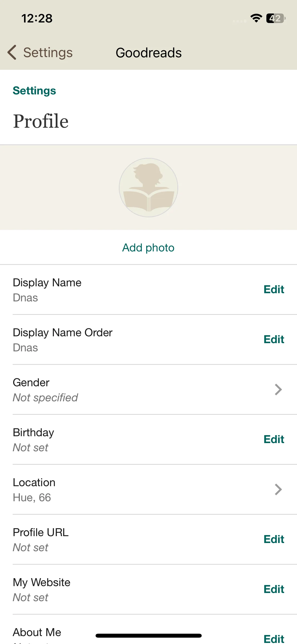Edit the Profile URL
The image size is (297, 644).
(x=274, y=539)
